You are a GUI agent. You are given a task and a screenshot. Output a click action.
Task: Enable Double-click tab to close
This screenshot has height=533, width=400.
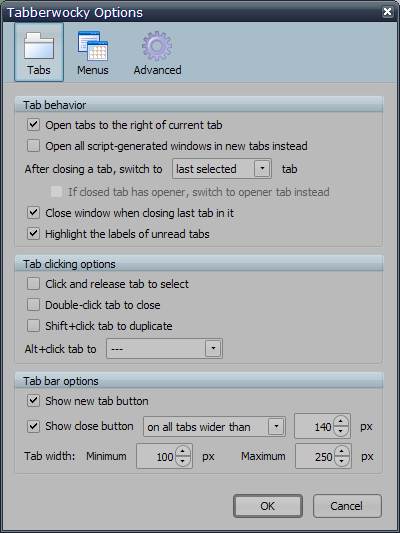pyautogui.click(x=33, y=305)
